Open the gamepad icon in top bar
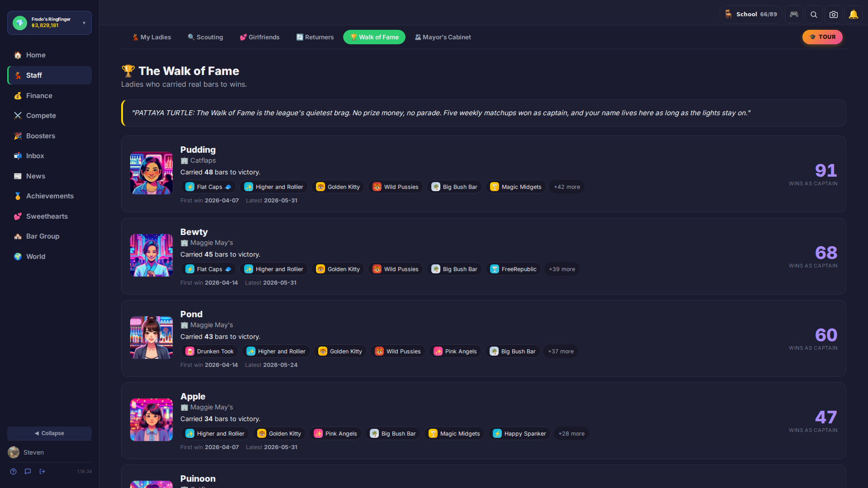868x488 pixels. click(794, 14)
